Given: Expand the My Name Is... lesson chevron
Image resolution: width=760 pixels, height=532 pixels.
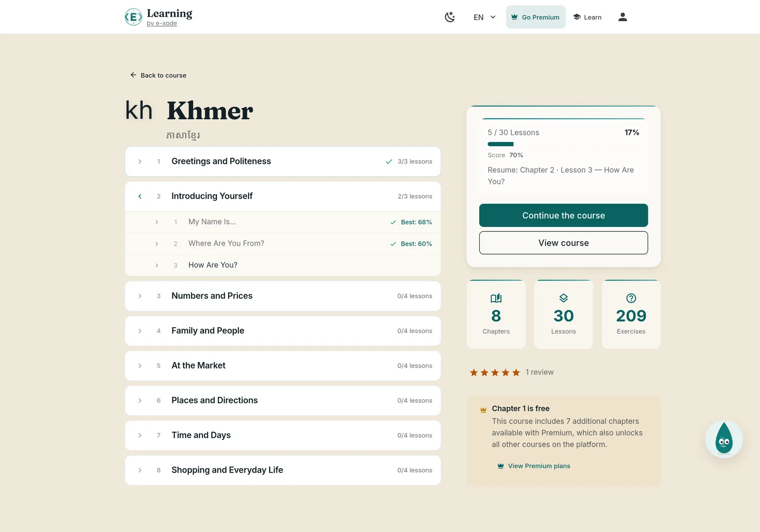Looking at the screenshot, I should tap(157, 222).
